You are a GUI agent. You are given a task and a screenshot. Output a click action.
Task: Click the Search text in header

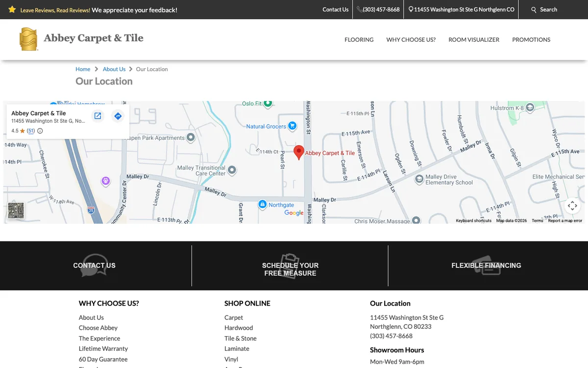548,9
